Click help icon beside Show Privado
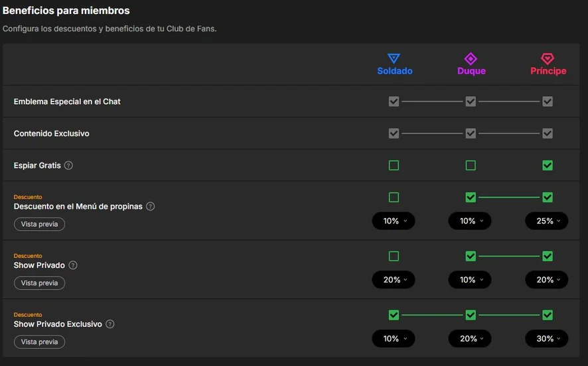The image size is (588, 366). click(x=73, y=265)
